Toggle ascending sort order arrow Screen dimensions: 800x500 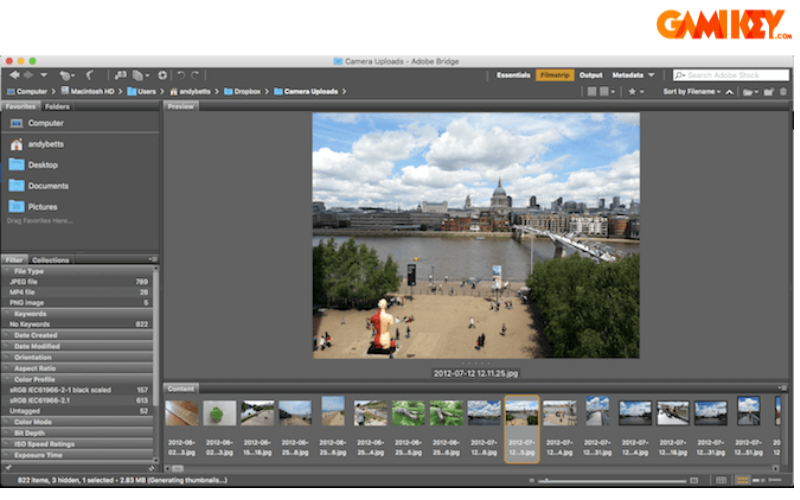(730, 92)
